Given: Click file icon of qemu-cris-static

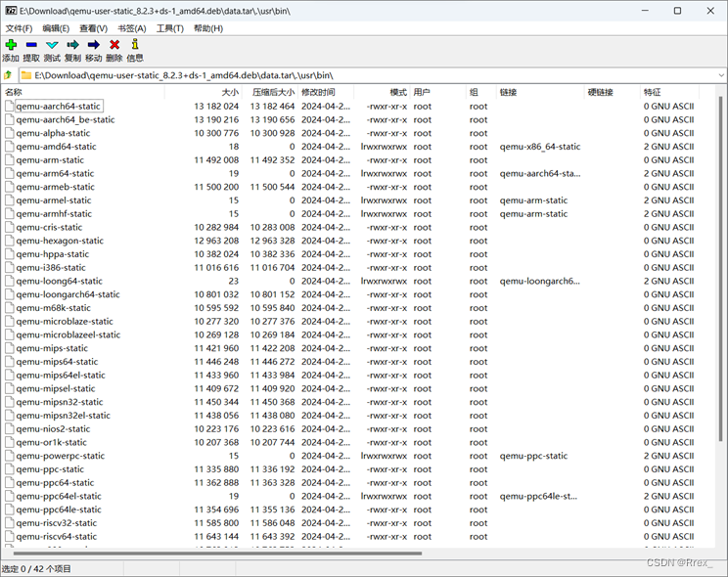Looking at the screenshot, I should [x=9, y=228].
